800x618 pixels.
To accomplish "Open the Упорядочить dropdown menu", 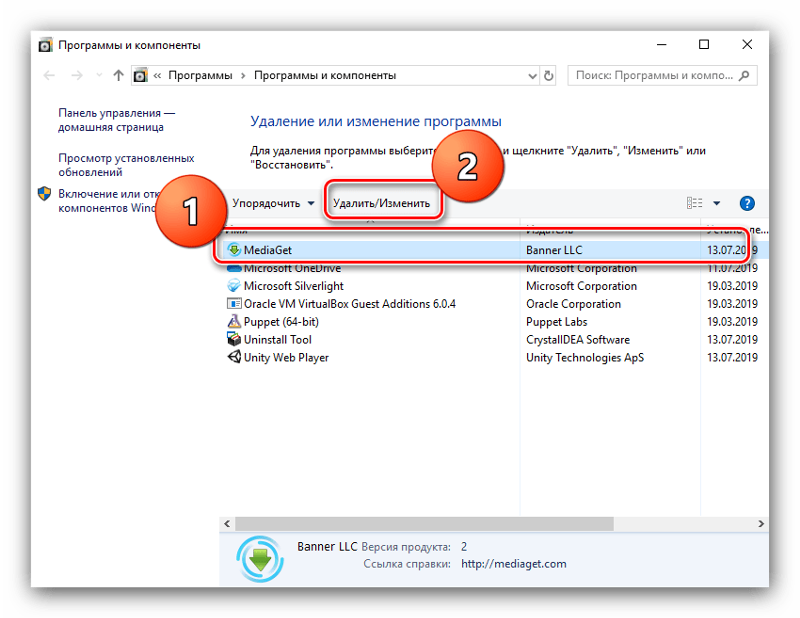I will (x=273, y=203).
